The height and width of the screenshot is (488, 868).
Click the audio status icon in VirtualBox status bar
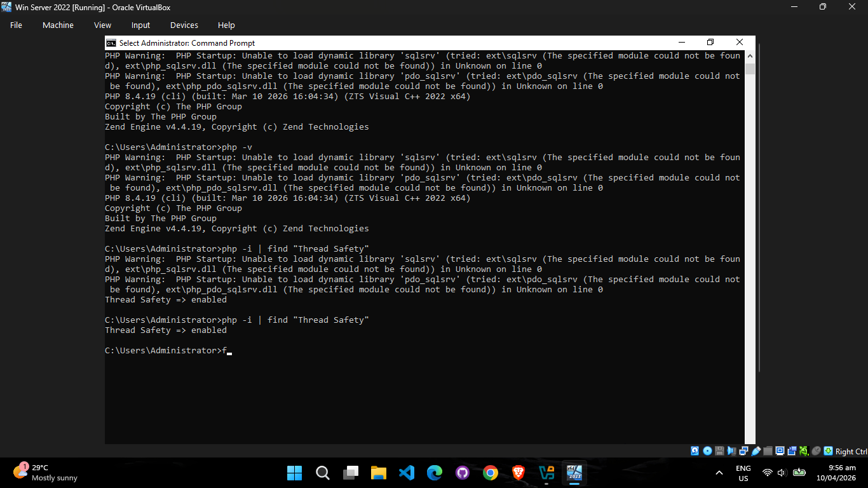731,451
